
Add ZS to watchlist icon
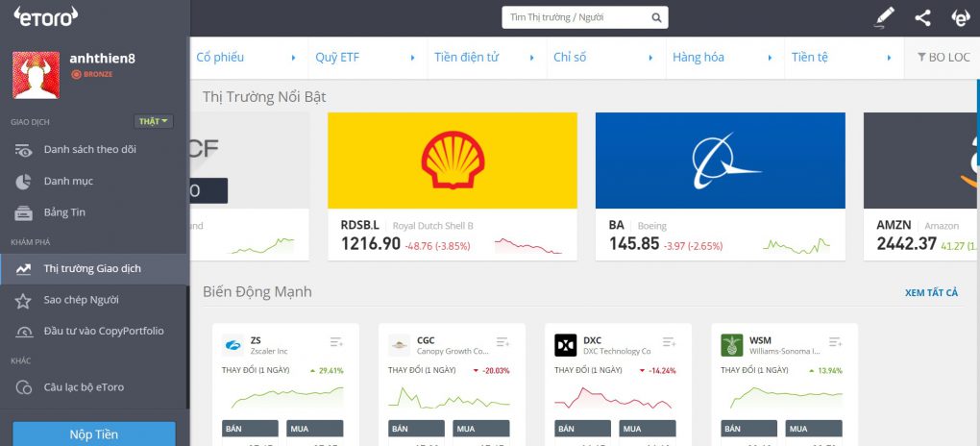coord(336,342)
